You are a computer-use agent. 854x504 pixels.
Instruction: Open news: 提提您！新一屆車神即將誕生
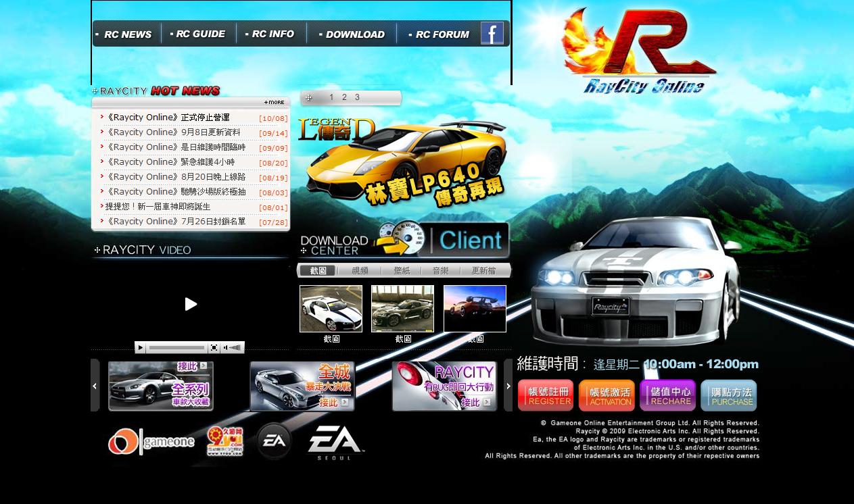point(158,207)
